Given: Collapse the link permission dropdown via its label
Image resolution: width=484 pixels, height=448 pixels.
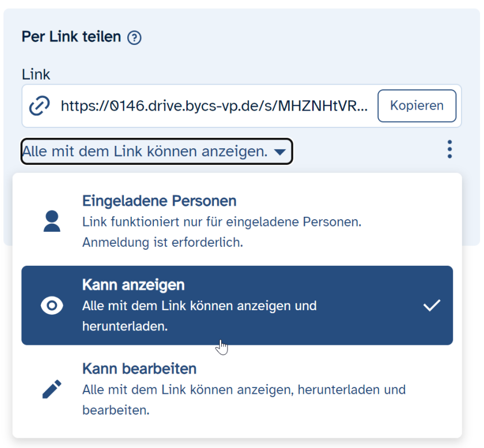Looking at the screenshot, I should coord(145,152).
